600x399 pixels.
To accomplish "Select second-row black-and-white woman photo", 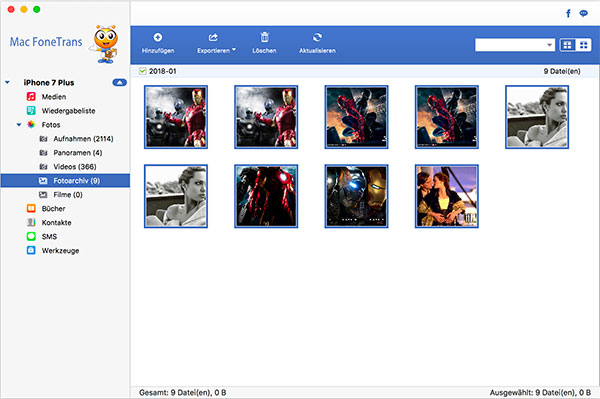I will coord(176,196).
